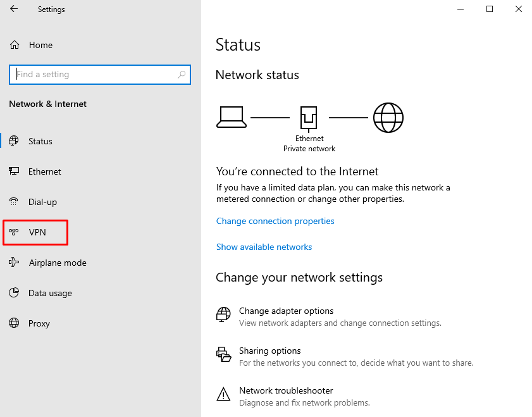
Task: Click the Airplane mode plane icon
Action: click(x=14, y=262)
